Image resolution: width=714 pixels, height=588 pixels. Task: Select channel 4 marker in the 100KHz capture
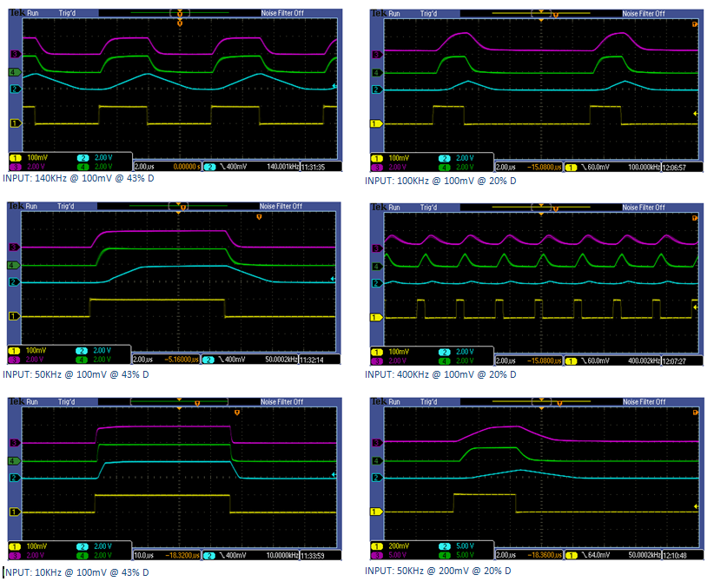(377, 72)
